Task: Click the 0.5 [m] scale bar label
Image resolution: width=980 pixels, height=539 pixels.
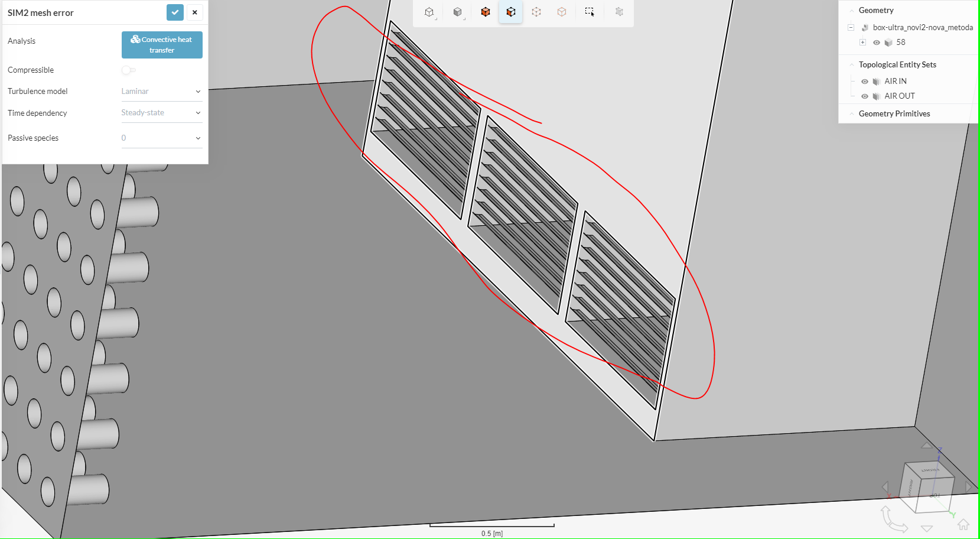Action: 492,534
